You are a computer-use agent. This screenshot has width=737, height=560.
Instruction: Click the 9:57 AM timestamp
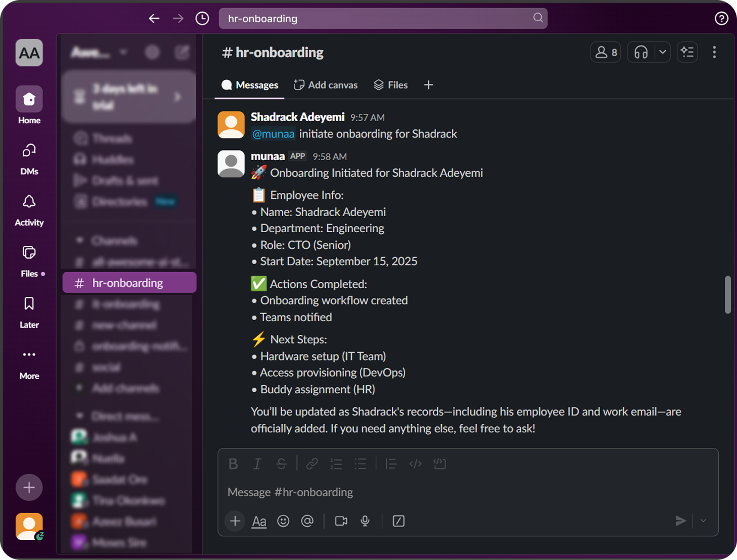point(367,118)
